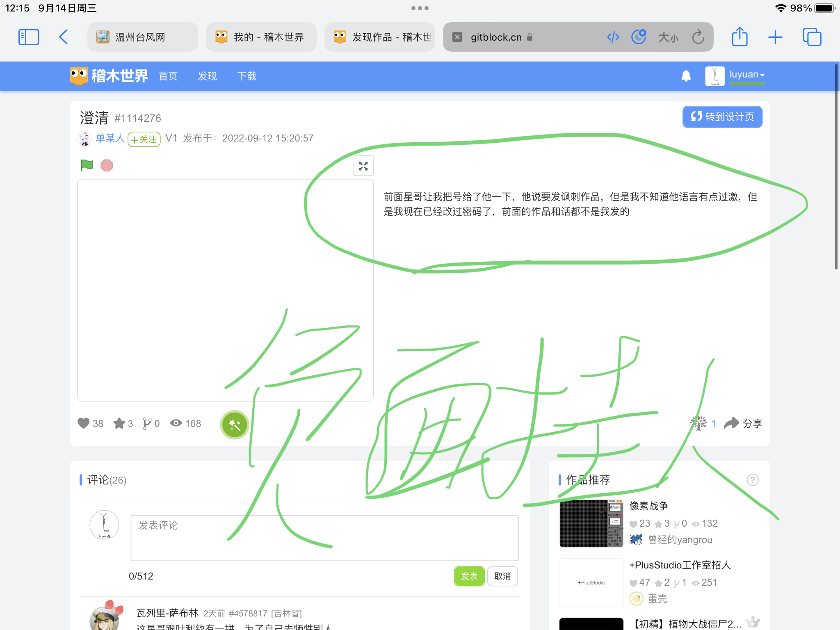The image size is (840, 630).
Task: Share the project with 分享
Action: [743, 423]
